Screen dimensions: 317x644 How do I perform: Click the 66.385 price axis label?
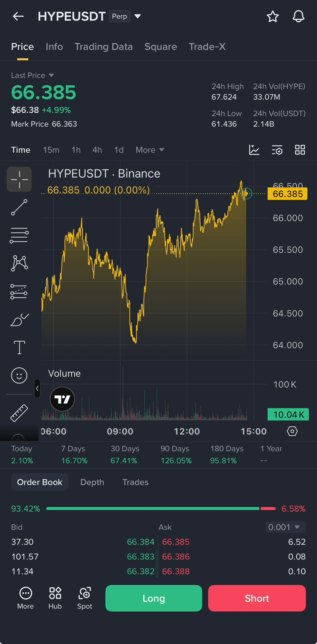[288, 194]
